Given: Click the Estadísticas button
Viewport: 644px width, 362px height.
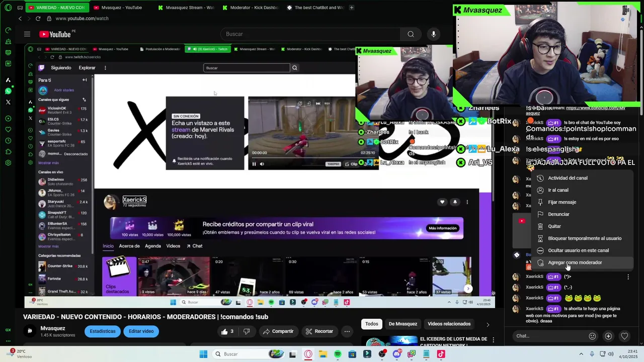Looking at the screenshot, I should pyautogui.click(x=103, y=331).
